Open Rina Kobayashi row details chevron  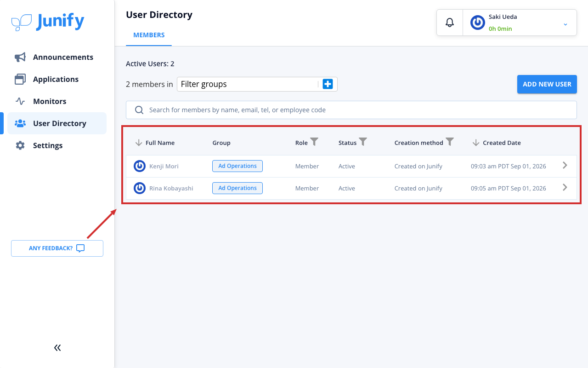point(565,187)
